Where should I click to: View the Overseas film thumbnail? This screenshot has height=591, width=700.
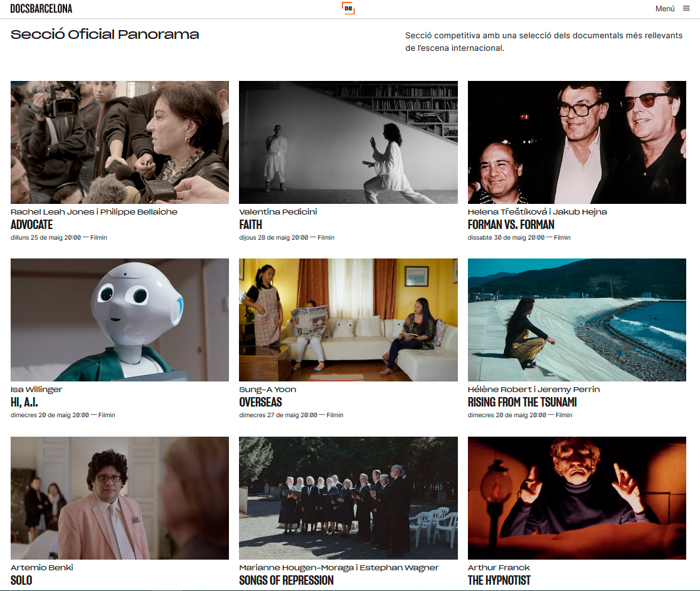click(348, 320)
